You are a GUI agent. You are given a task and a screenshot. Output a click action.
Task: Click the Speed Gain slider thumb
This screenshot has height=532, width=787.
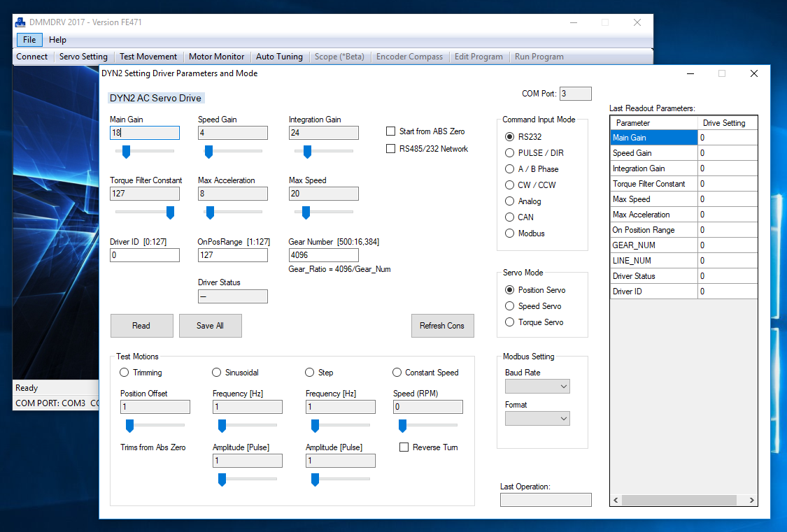[208, 152]
